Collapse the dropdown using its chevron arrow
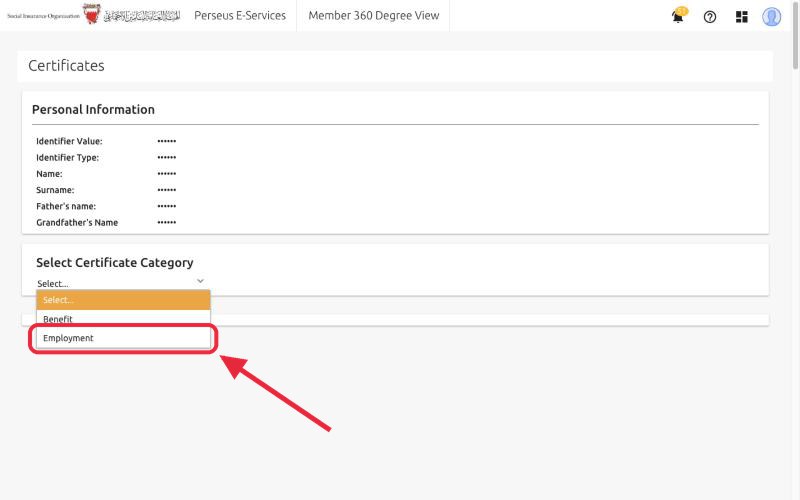The height and width of the screenshot is (500, 800). point(200,281)
